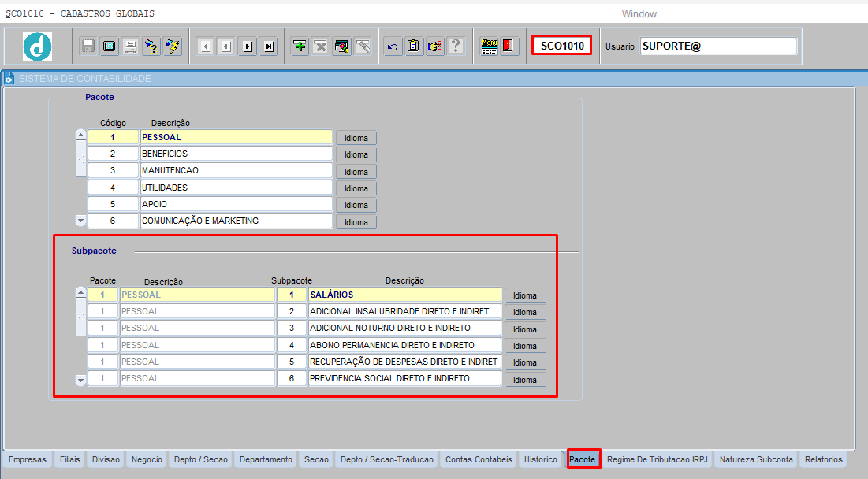
Task: Click Idioma button for ADICIONAL NOTURNO row
Action: point(525,329)
